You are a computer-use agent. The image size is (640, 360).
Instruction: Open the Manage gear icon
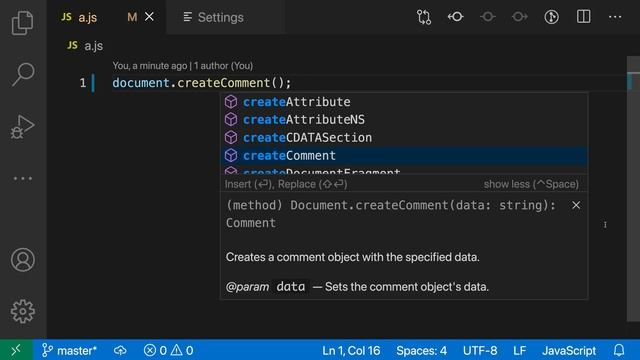pyautogui.click(x=23, y=311)
